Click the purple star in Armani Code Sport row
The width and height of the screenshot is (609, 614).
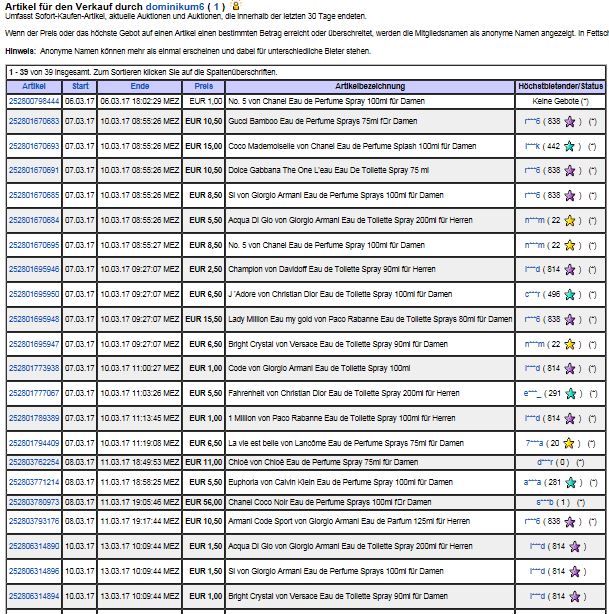(570, 522)
